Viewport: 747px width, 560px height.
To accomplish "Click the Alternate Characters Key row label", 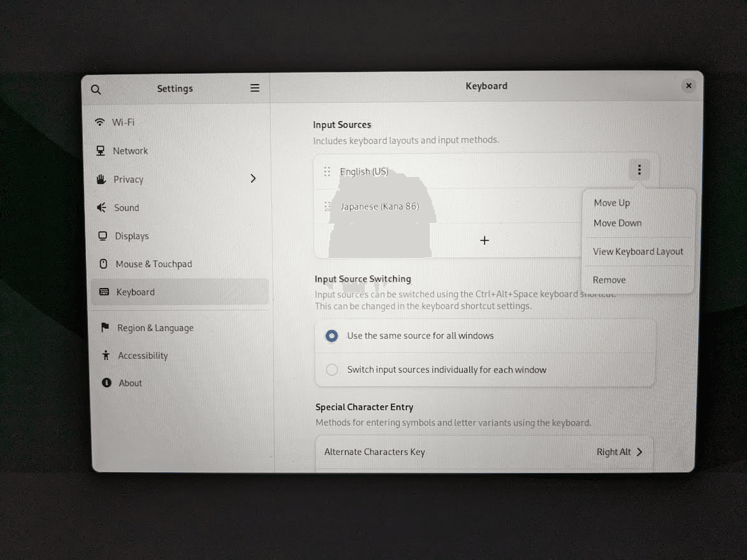I will 374,452.
